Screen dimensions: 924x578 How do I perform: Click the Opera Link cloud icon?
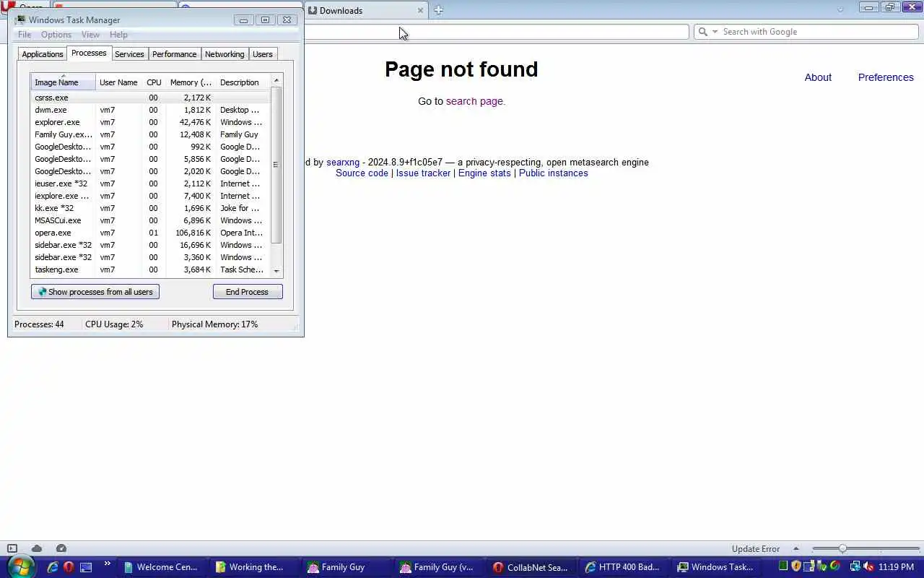point(37,548)
